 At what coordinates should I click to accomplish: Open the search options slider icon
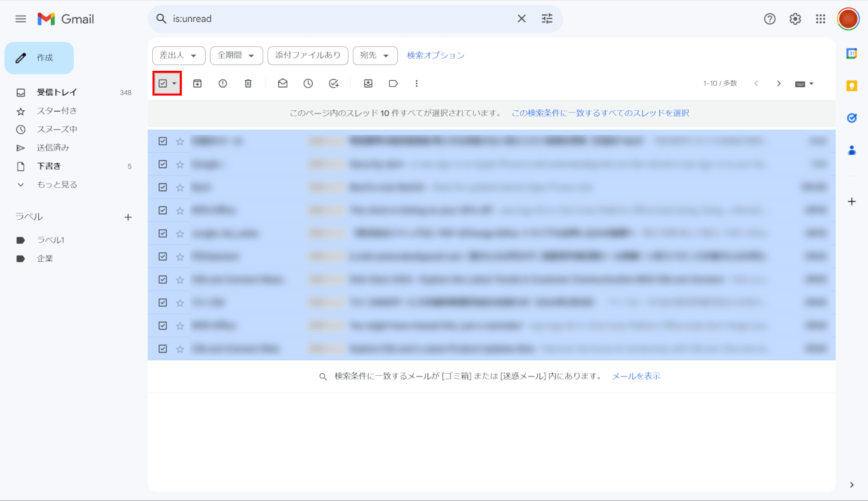pos(547,19)
